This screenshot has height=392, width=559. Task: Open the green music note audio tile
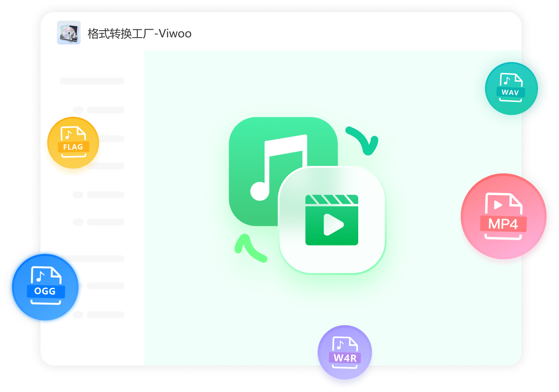[x=262, y=157]
